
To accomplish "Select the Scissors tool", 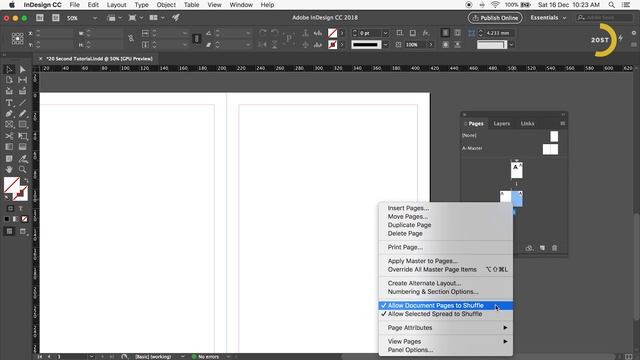I will [9, 136].
